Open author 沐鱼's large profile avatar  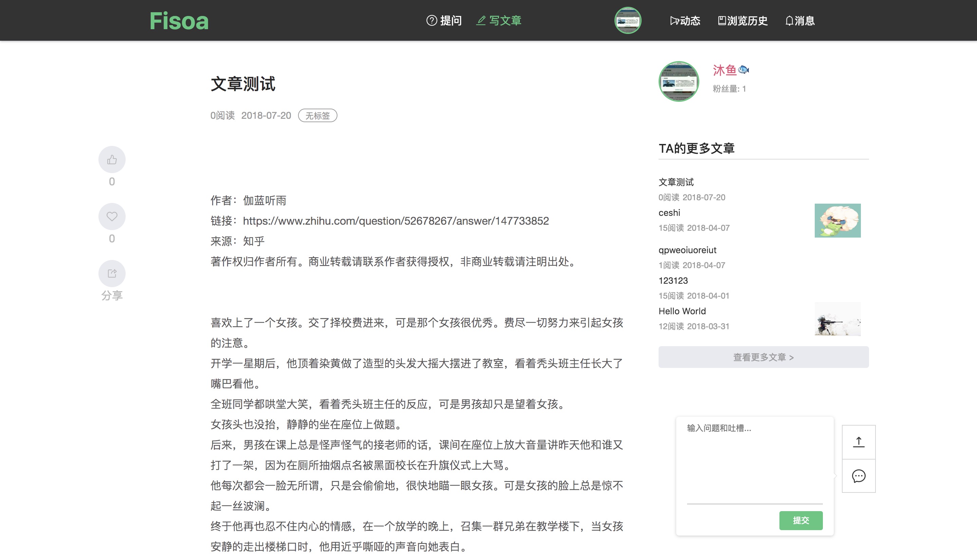coord(679,81)
